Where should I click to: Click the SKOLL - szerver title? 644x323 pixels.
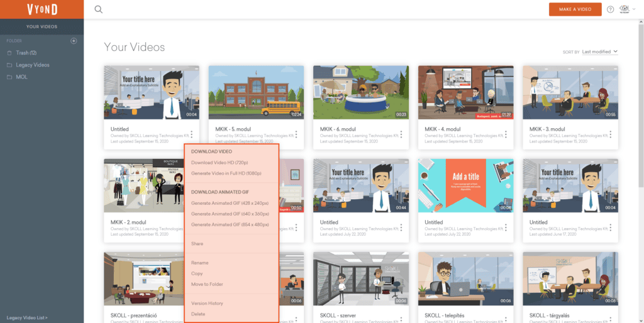[338, 315]
